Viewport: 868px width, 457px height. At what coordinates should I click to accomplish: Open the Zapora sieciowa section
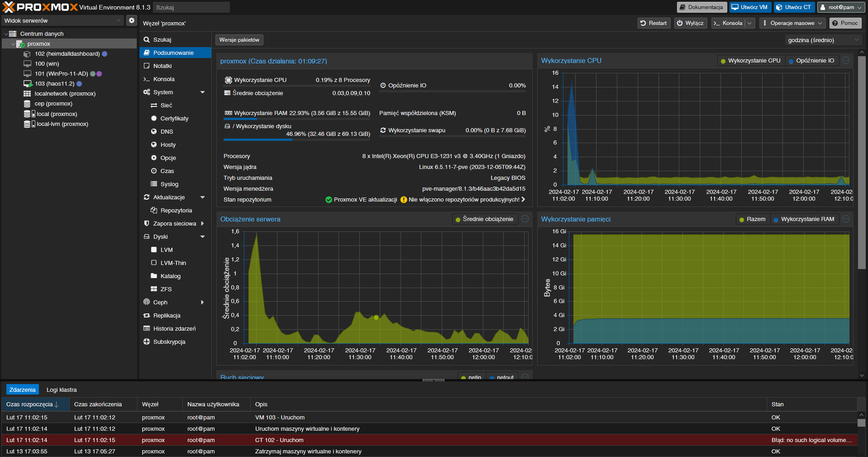(174, 224)
